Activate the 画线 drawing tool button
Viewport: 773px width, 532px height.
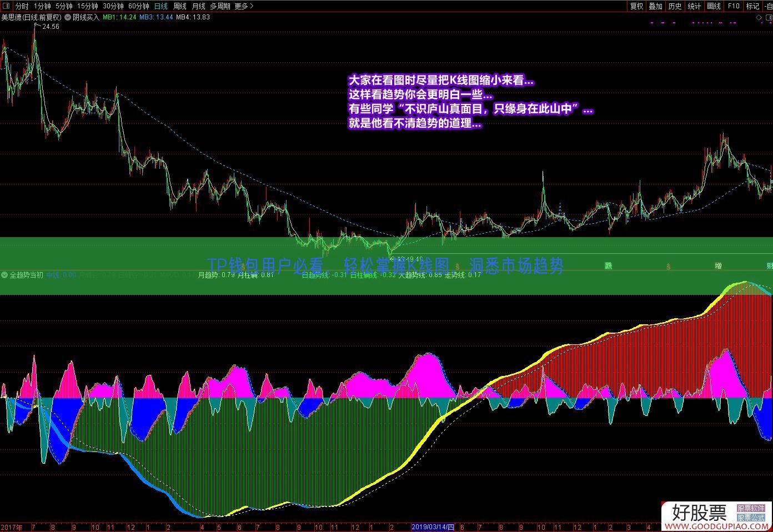pyautogui.click(x=714, y=6)
